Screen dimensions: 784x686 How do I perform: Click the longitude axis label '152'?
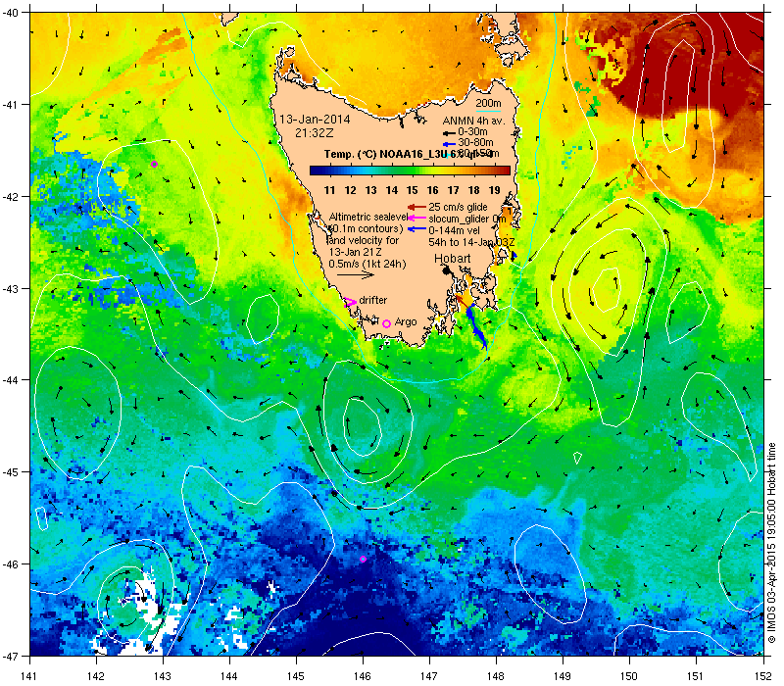(764, 676)
